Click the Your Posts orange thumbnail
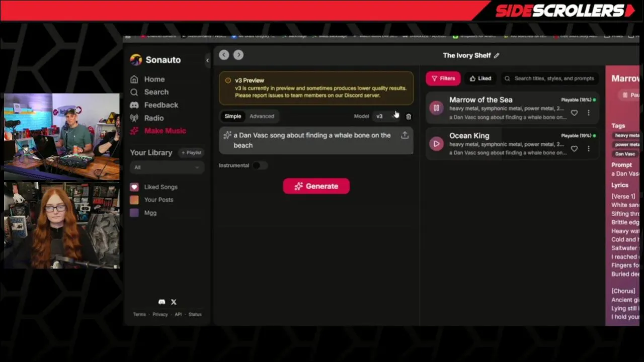 pos(134,200)
